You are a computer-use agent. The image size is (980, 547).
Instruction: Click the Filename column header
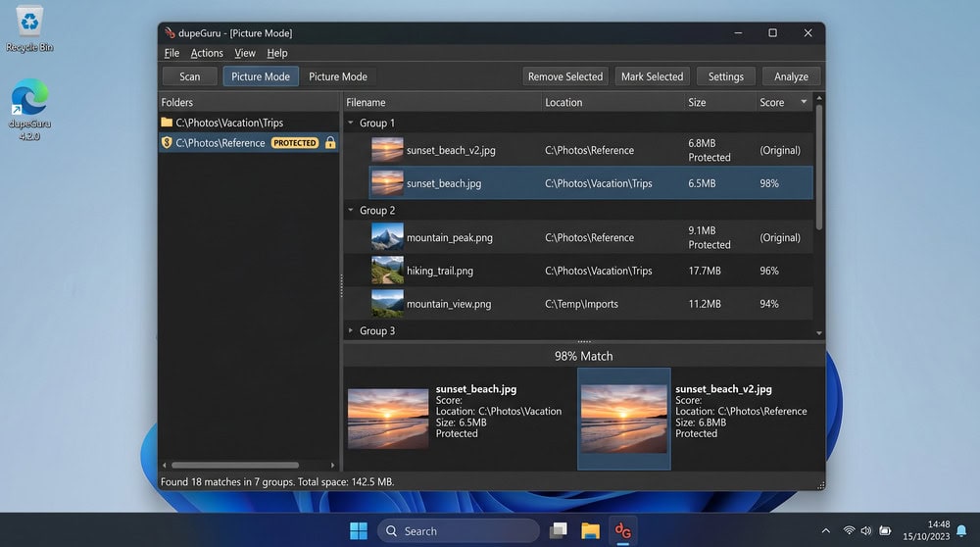[x=442, y=102]
